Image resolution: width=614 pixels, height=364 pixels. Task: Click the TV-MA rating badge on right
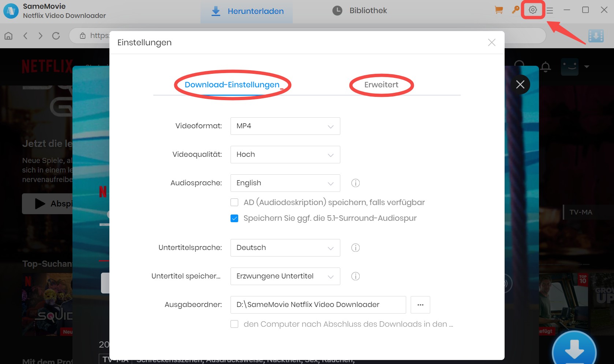[x=581, y=212]
